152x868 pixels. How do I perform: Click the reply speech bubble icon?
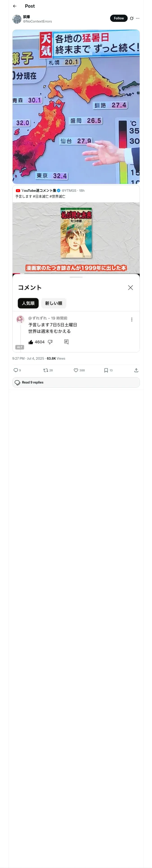[16, 370]
